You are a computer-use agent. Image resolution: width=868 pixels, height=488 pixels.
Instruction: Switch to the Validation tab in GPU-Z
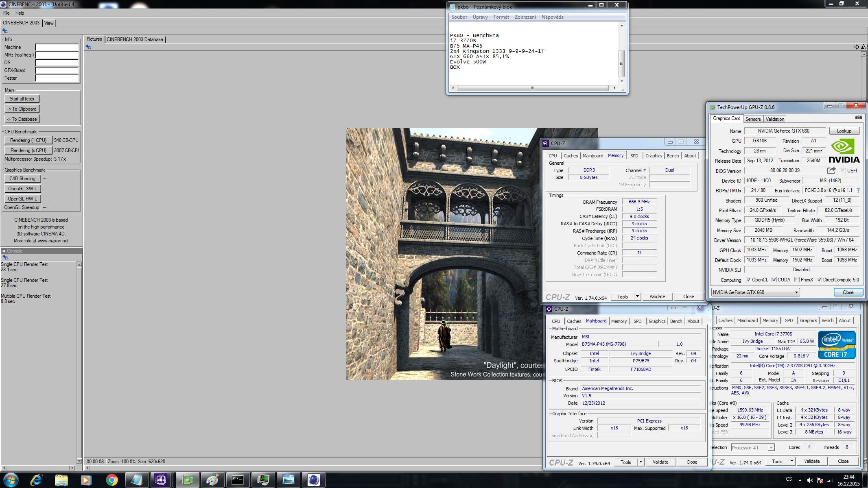(775, 119)
